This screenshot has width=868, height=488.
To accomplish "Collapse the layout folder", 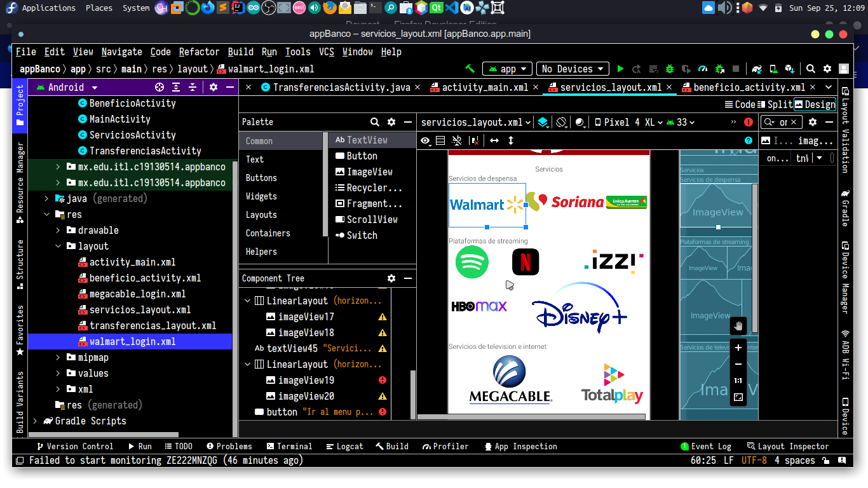I will coord(58,246).
